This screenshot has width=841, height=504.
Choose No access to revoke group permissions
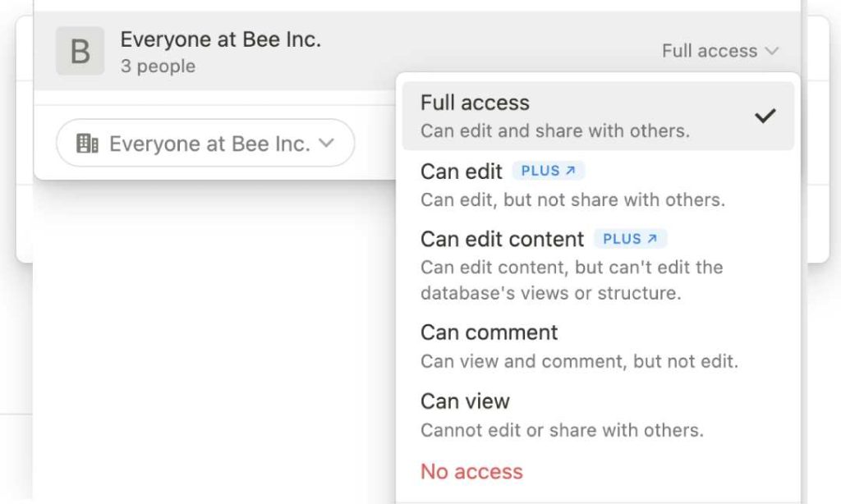pos(471,471)
